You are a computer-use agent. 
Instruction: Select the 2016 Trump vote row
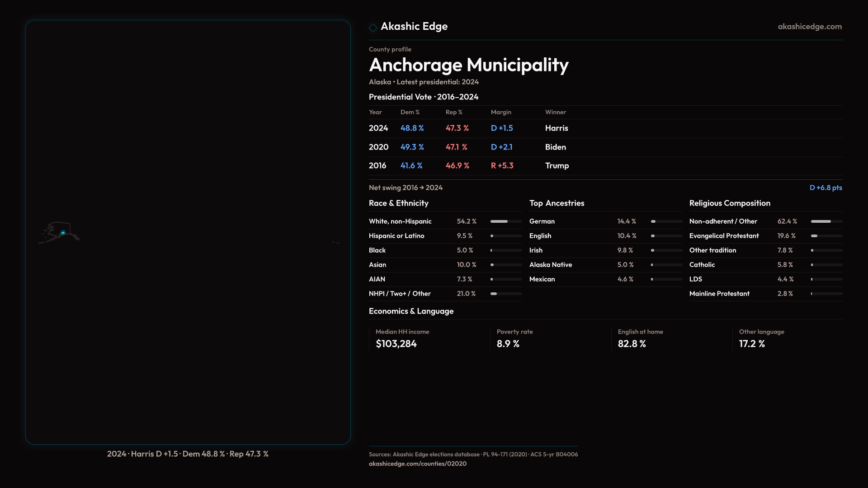468,166
